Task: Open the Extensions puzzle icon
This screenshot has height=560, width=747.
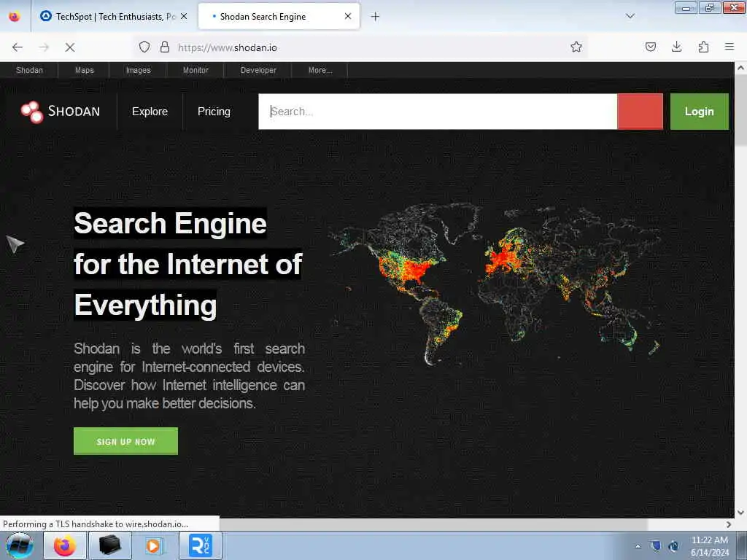Action: point(703,47)
